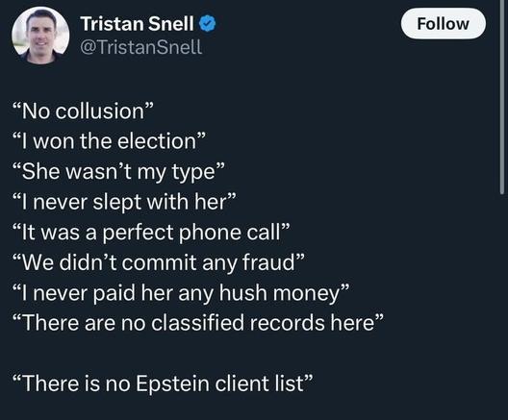Open Tristan Snell's profile picture
The height and width of the screenshot is (420, 508).
40,36
